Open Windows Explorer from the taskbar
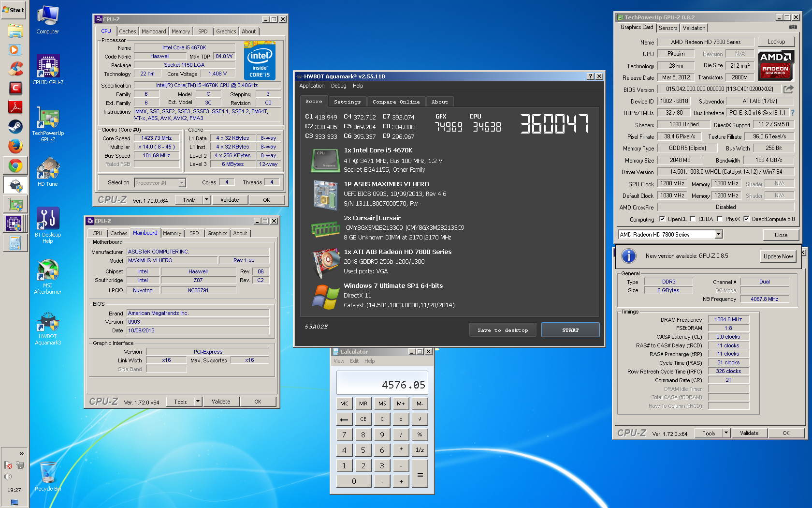The image size is (812, 508). [x=15, y=30]
